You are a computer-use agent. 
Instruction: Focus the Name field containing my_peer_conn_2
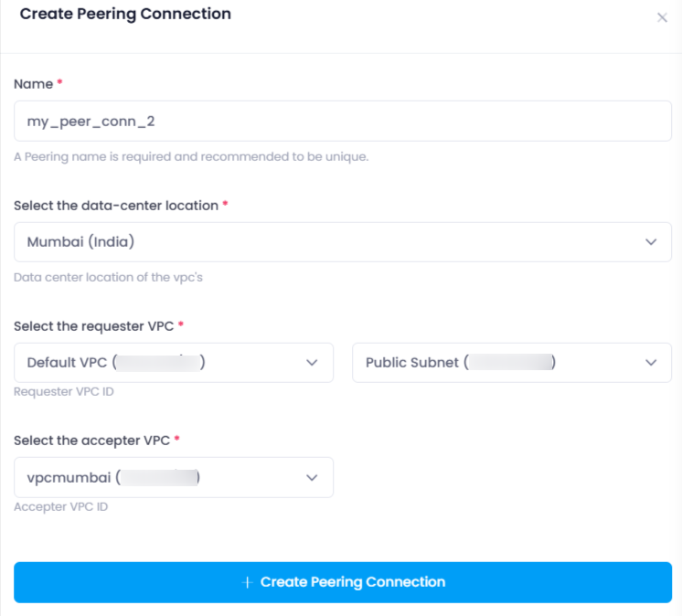[x=343, y=121]
